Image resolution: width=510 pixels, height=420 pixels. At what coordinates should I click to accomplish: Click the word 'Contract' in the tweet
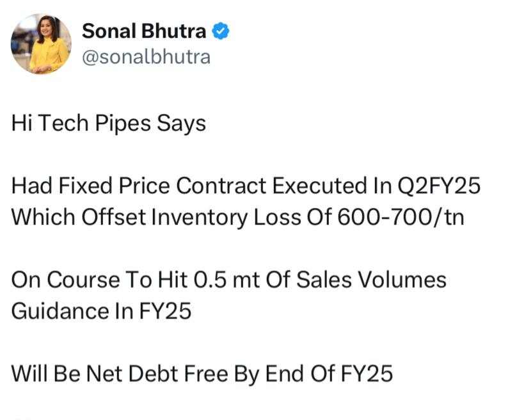(222, 186)
